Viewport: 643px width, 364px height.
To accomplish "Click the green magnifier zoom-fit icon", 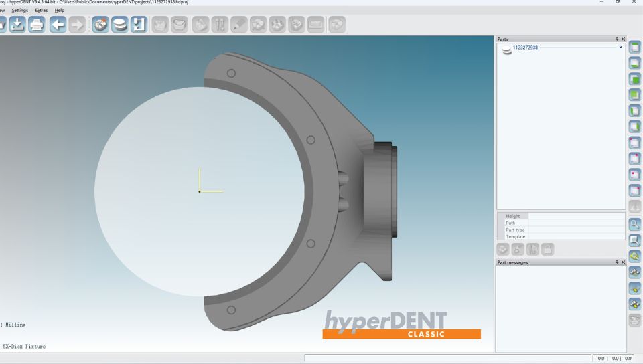I will pyautogui.click(x=634, y=256).
